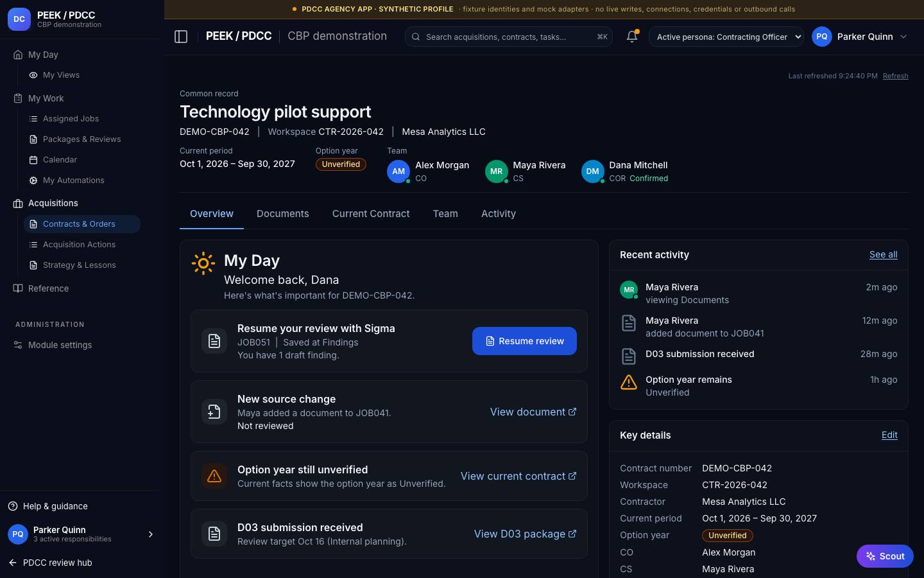924x578 pixels.
Task: Open Acquisition Actions in sidebar
Action: pos(82,245)
